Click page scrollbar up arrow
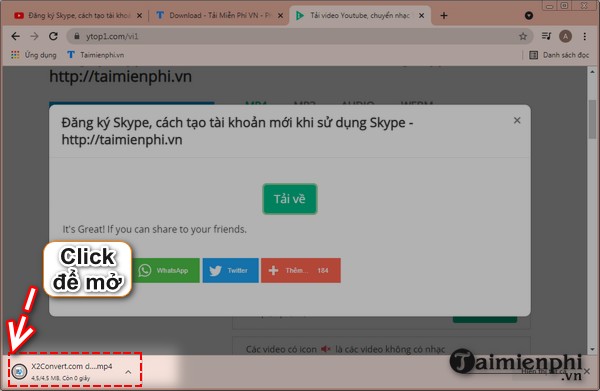 coord(592,71)
